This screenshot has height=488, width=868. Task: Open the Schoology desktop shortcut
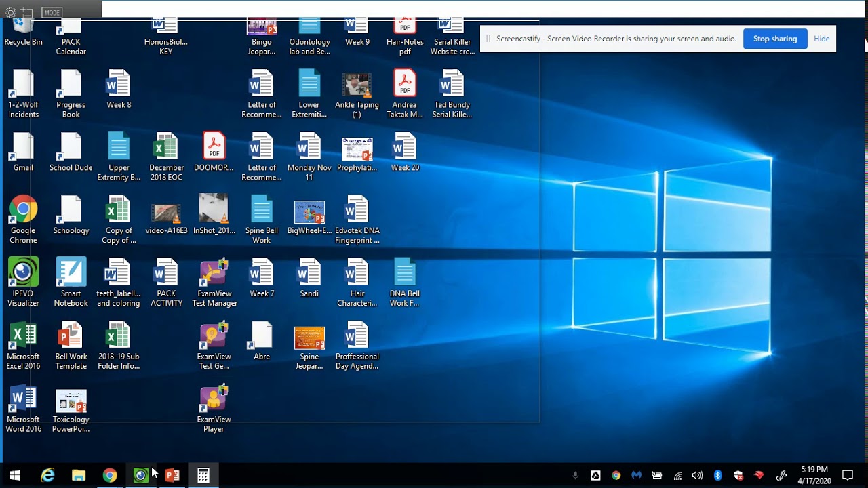coord(71,216)
